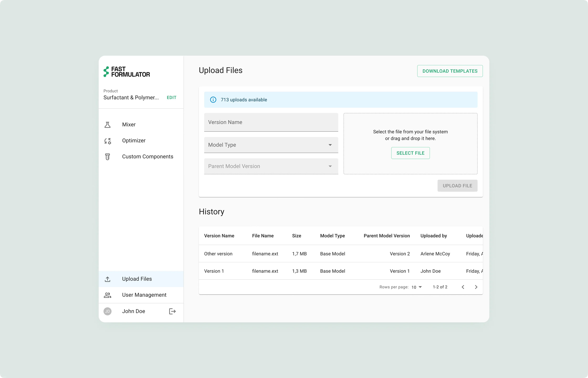Click the Fast Formulator logo
Image resolution: width=588 pixels, height=378 pixels.
coord(127,72)
